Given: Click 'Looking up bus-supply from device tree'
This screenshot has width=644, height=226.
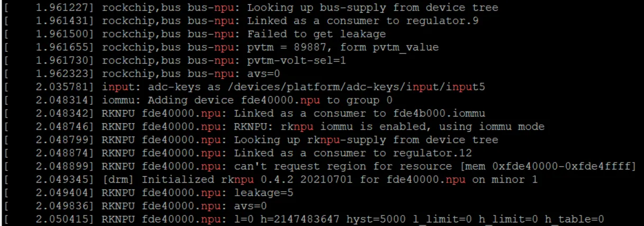Looking at the screenshot, I should tap(373, 8).
